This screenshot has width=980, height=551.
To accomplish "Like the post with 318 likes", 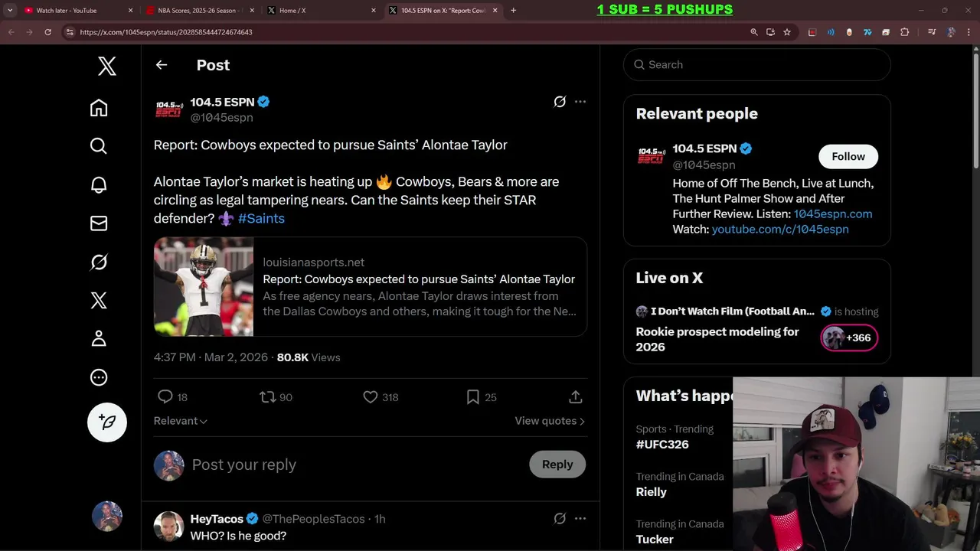I will (371, 396).
